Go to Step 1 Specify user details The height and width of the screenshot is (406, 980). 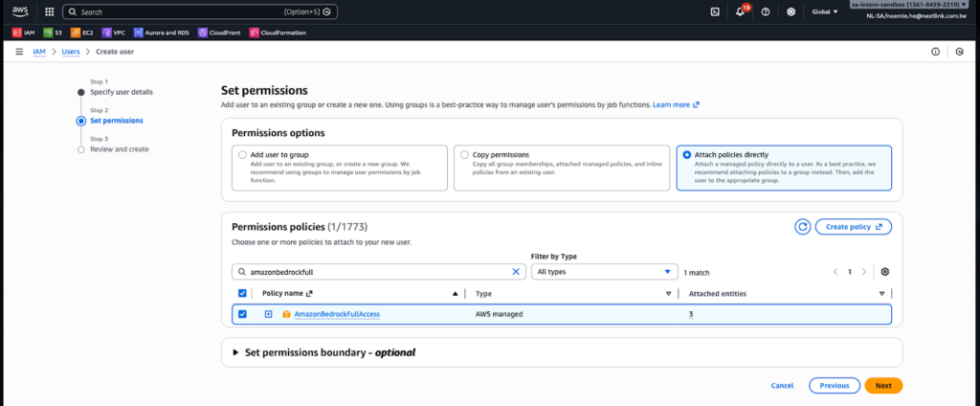tap(122, 92)
